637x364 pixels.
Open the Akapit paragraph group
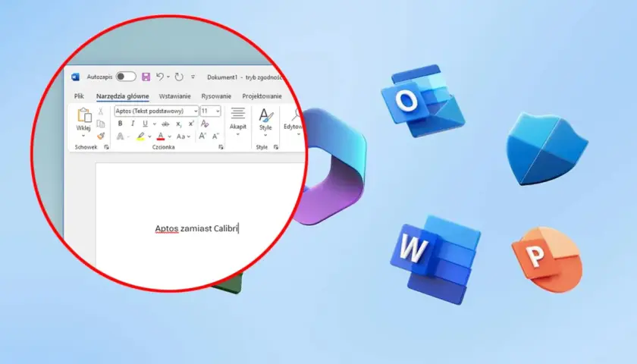(x=238, y=121)
